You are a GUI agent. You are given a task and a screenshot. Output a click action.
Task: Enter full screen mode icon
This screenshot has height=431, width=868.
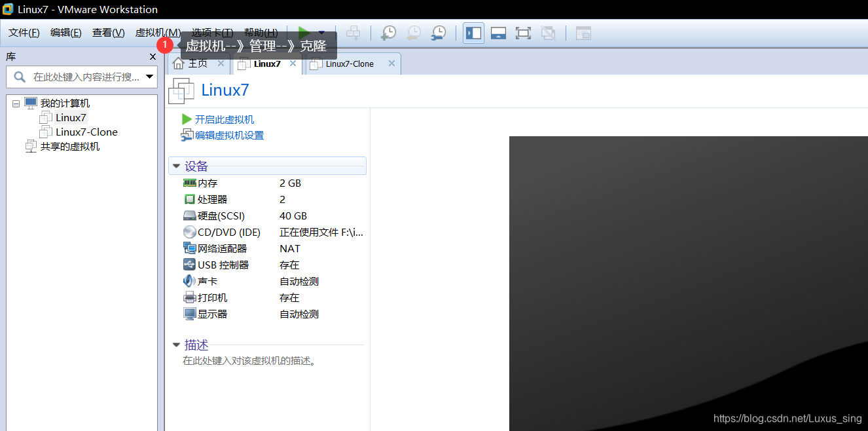click(523, 33)
